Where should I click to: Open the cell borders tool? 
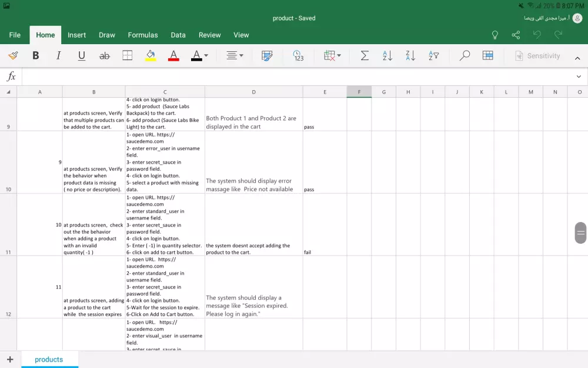click(127, 56)
